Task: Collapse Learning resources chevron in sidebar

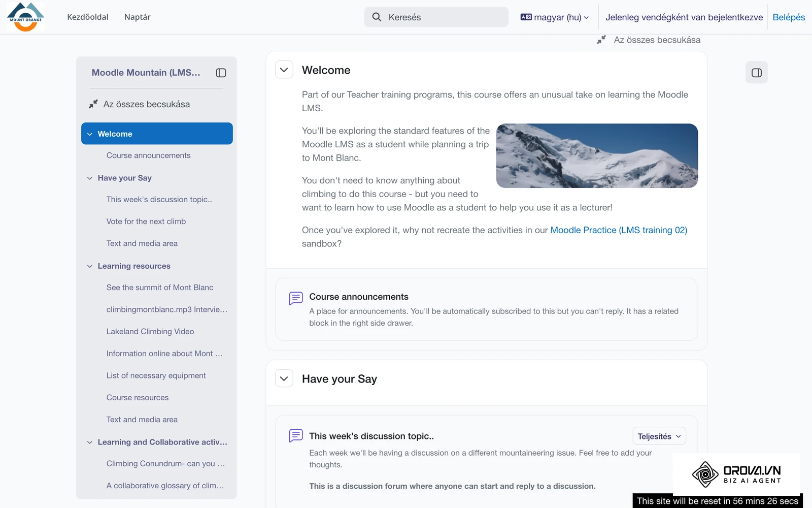Action: [90, 266]
